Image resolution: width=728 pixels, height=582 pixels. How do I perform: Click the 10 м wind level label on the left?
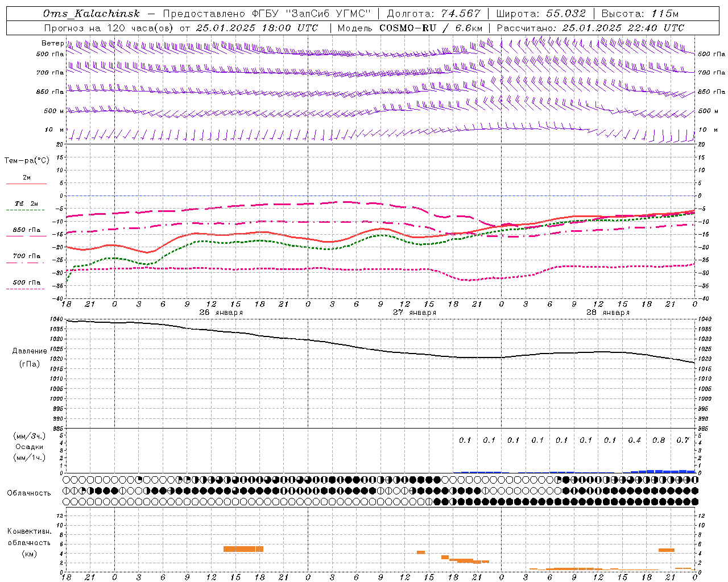pyautogui.click(x=54, y=130)
